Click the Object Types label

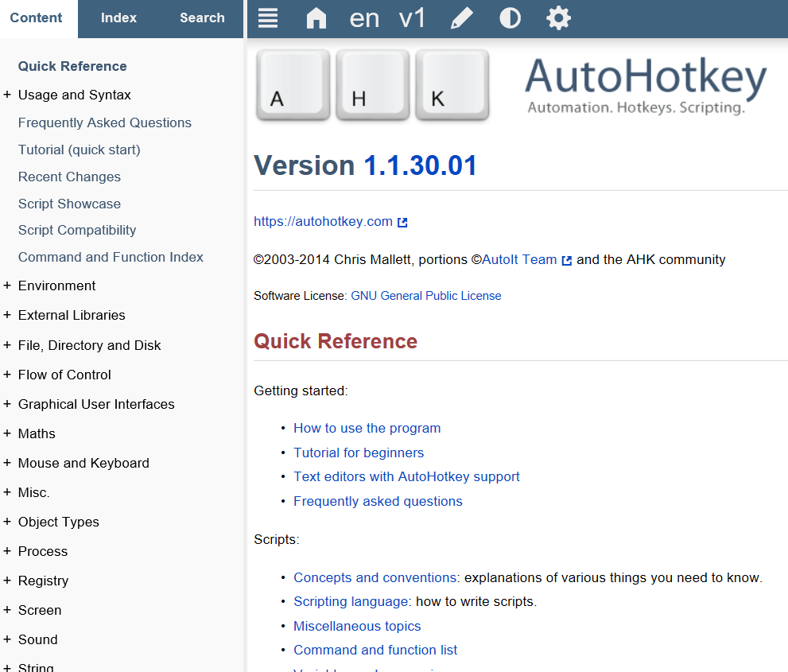tap(58, 522)
